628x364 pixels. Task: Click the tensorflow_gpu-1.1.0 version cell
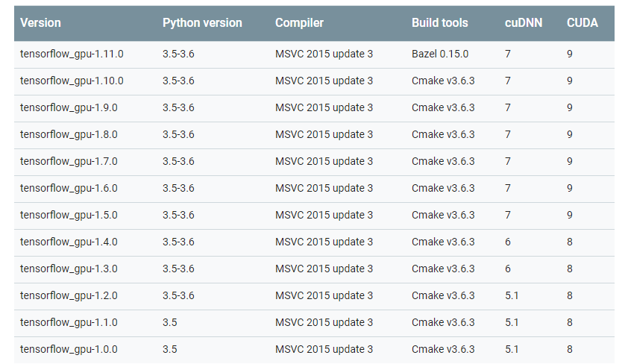coord(69,322)
